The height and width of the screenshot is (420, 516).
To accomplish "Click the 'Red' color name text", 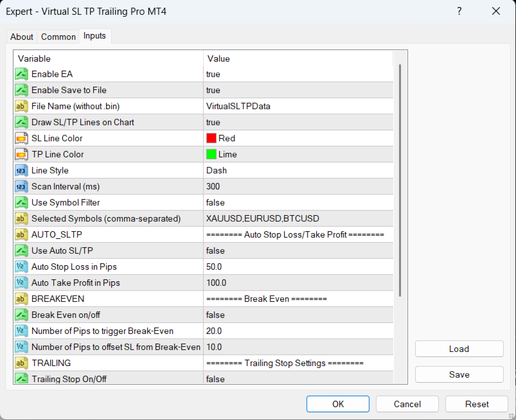I will click(x=227, y=138).
